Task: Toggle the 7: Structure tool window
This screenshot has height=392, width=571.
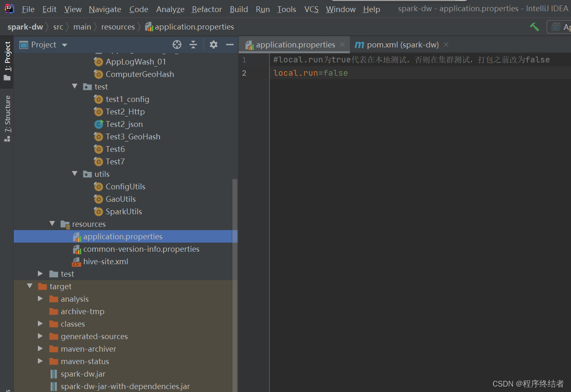Action: click(x=7, y=119)
